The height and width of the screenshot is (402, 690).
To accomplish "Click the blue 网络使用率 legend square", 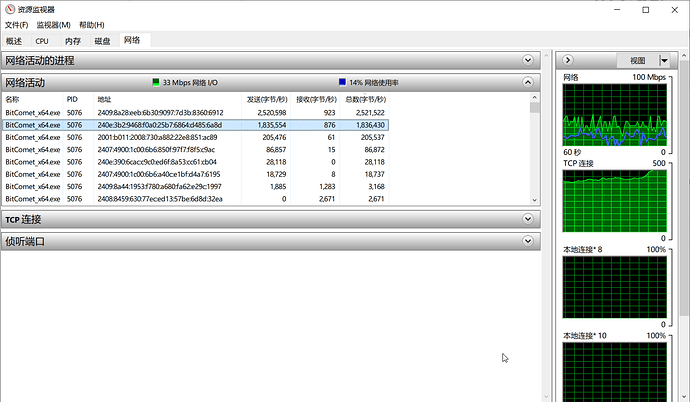I will [342, 83].
